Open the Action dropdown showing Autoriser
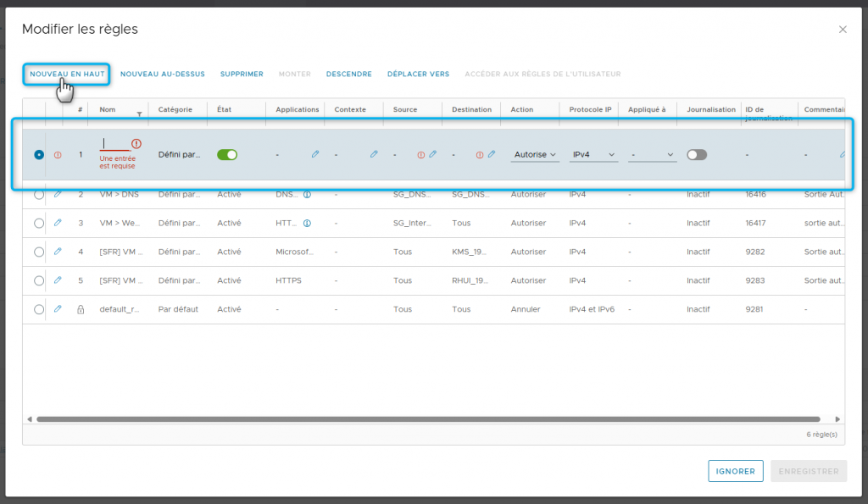The width and height of the screenshot is (868, 504). [536, 155]
